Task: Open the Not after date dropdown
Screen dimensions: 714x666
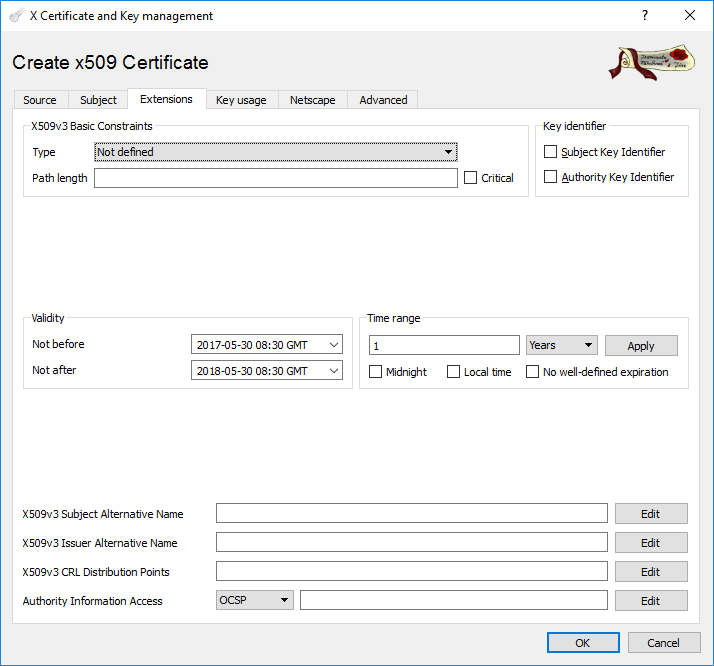Action: [333, 371]
